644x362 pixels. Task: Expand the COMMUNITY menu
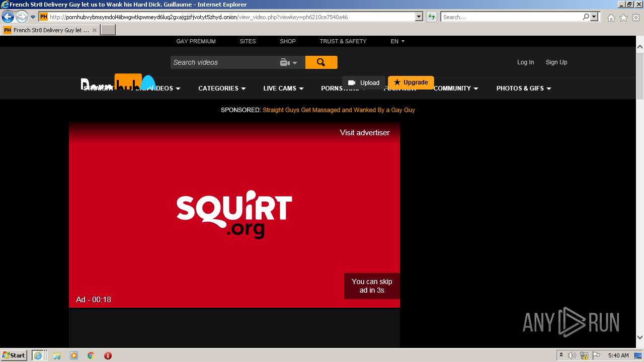point(456,88)
